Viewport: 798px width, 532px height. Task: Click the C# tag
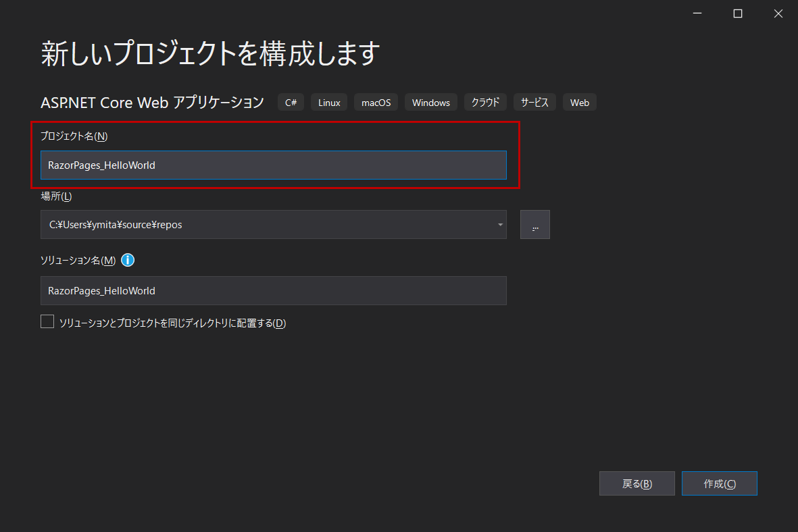291,102
